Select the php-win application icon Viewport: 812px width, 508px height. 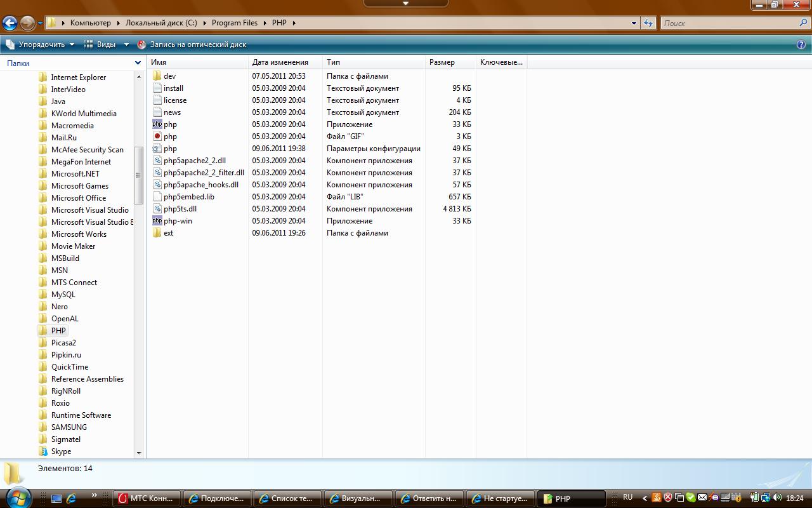pyautogui.click(x=157, y=221)
